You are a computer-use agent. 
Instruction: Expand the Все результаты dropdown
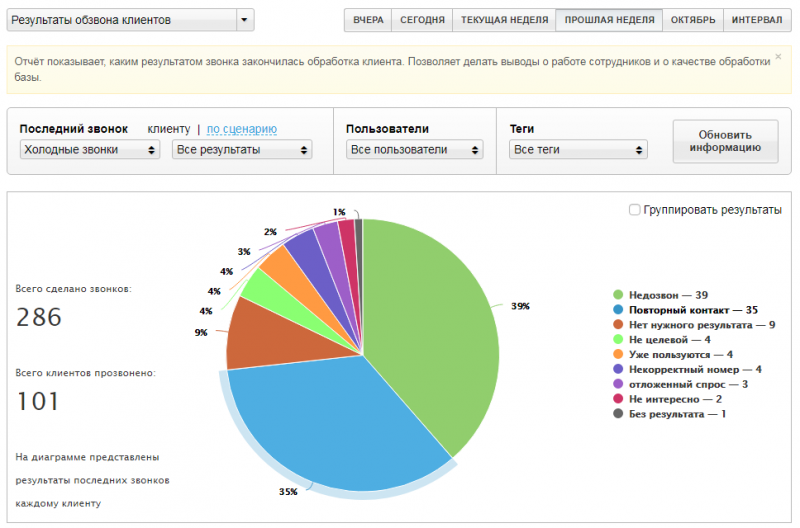click(x=241, y=150)
